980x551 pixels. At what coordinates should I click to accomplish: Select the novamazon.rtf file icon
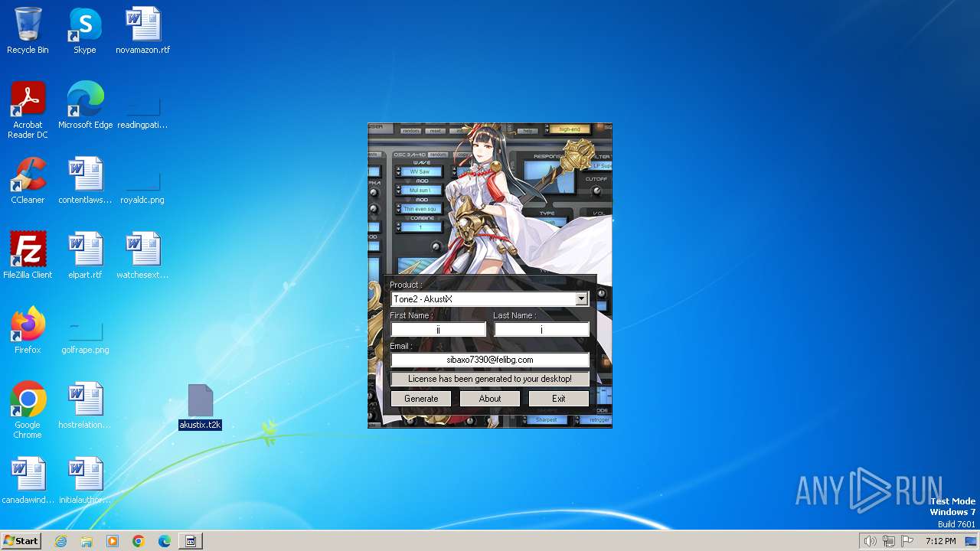(143, 31)
